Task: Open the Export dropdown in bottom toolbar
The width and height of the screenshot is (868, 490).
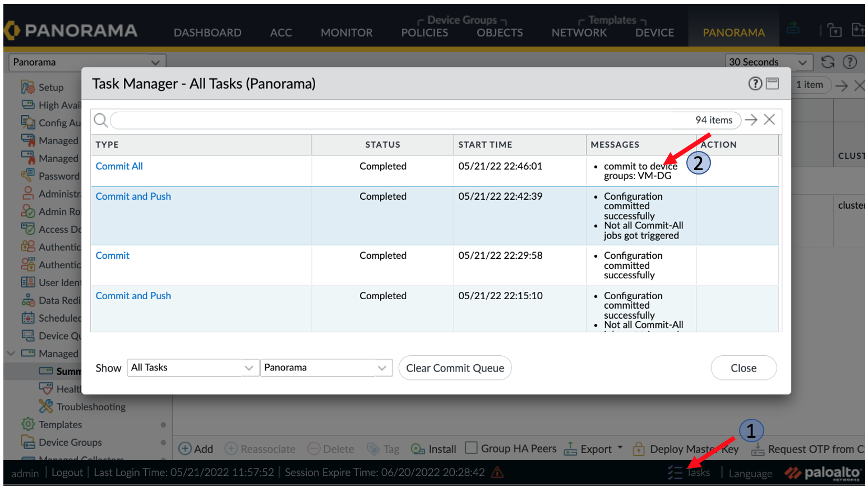Action: [593, 449]
